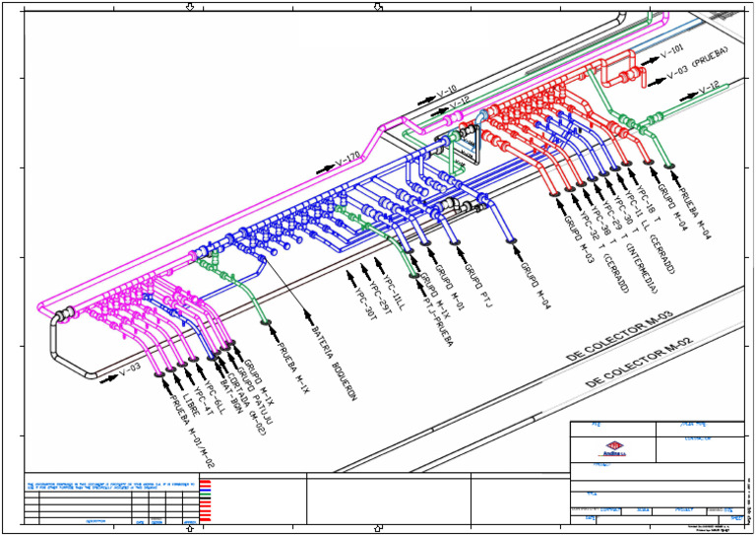Select the YPC-6LL label
This screenshot has height=535, width=756.
coord(215,397)
